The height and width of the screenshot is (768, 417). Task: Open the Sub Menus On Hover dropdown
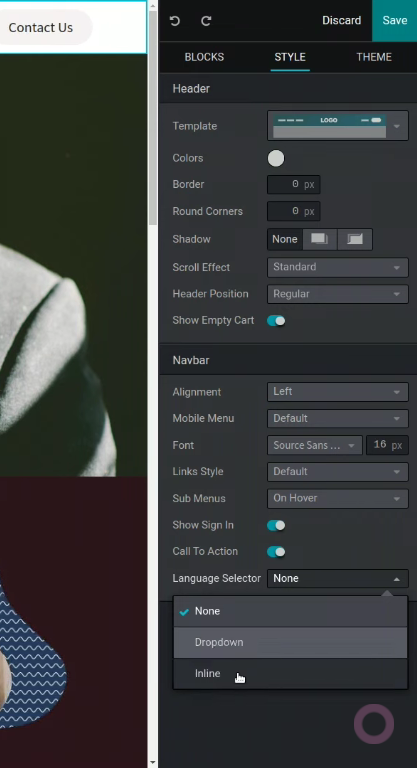(338, 499)
